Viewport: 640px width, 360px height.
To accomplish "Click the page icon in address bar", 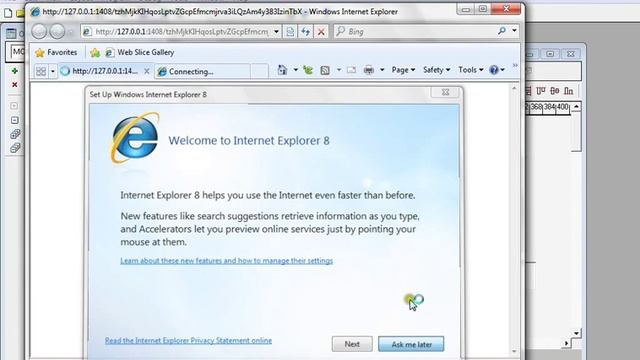I will point(87,31).
